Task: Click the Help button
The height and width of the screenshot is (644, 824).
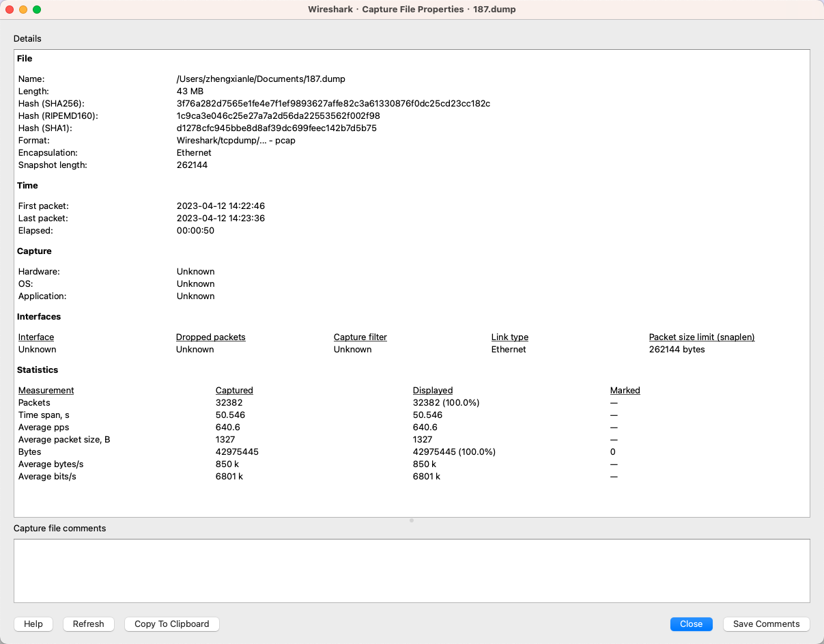Action: pos(33,624)
